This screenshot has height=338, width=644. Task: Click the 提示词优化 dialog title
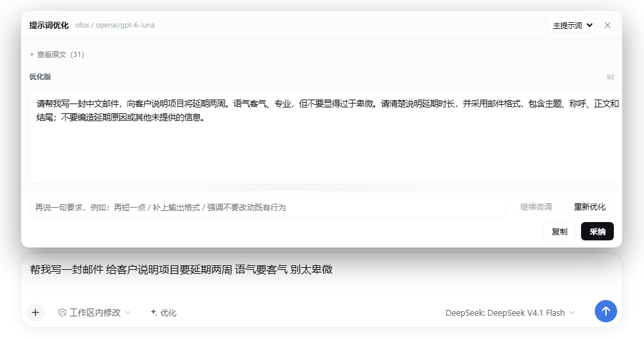coord(49,26)
